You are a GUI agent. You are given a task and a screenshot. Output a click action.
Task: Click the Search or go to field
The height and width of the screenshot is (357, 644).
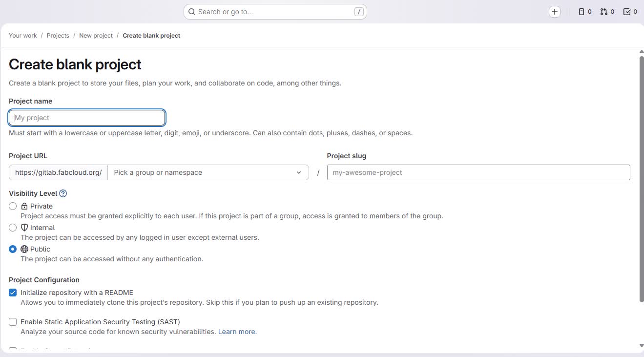pyautogui.click(x=275, y=12)
